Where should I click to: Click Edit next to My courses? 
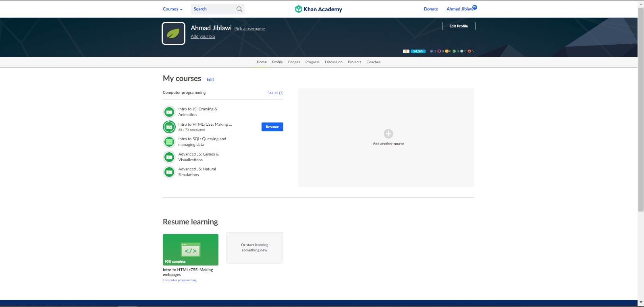point(210,79)
